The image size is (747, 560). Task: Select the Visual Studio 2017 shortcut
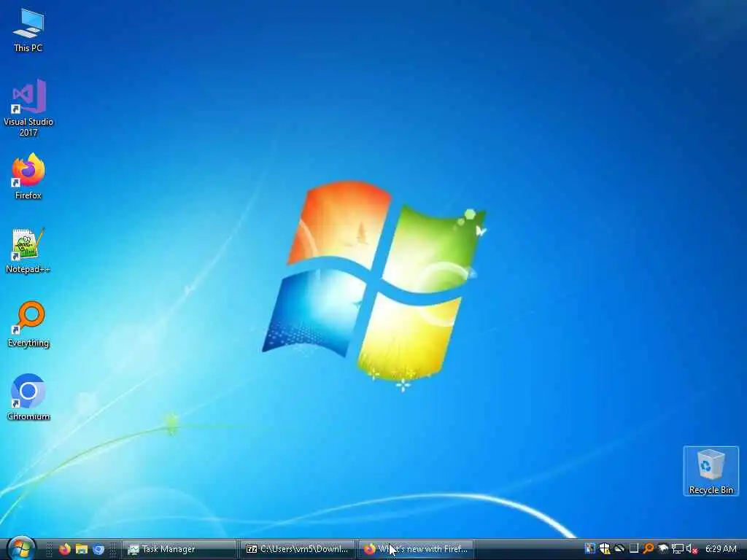click(x=28, y=108)
